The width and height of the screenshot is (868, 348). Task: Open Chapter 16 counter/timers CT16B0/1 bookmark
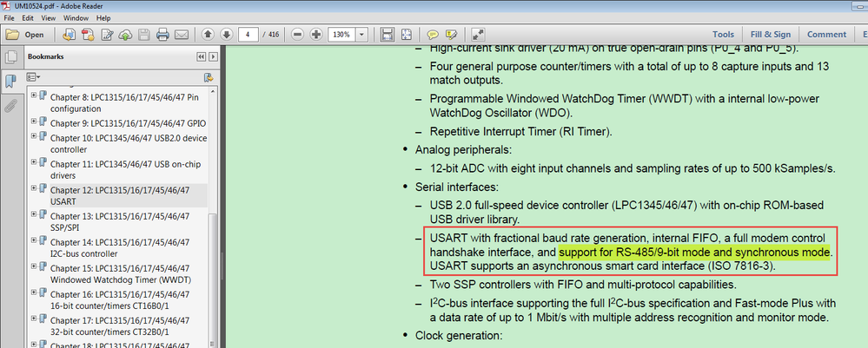(120, 300)
